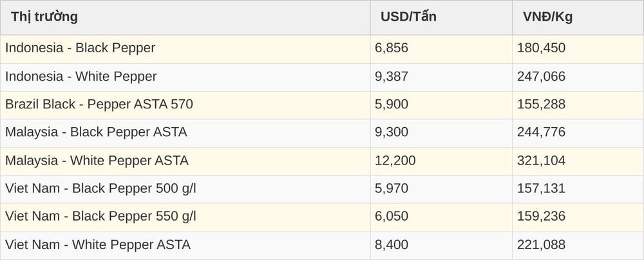Select Viet Nam - Black Pepper 550 g/l

pos(322,217)
